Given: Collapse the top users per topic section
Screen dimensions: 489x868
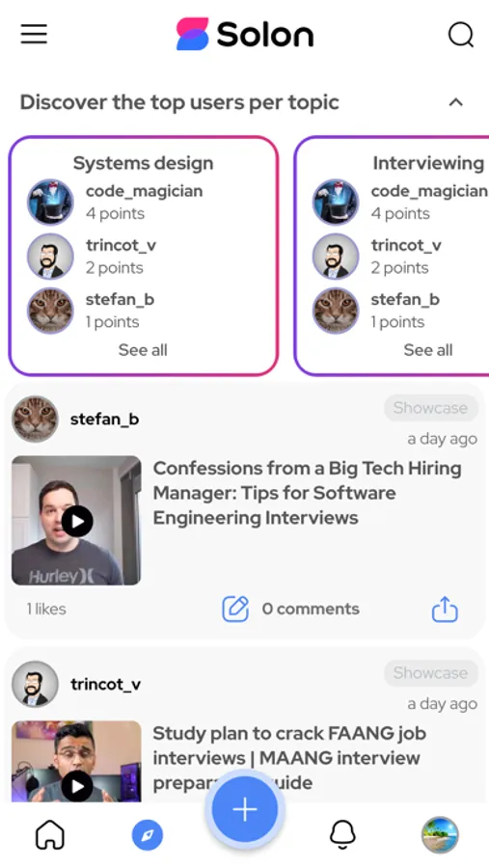Looking at the screenshot, I should (x=456, y=102).
